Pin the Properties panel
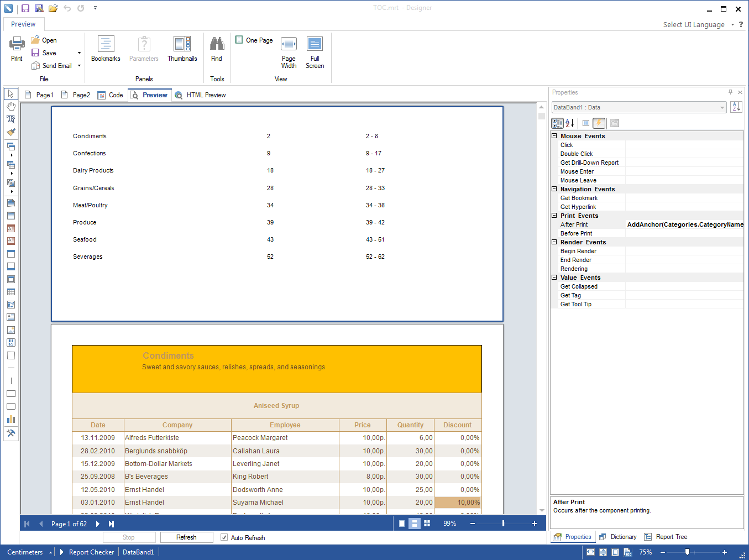Image resolution: width=749 pixels, height=560 pixels. (x=730, y=92)
